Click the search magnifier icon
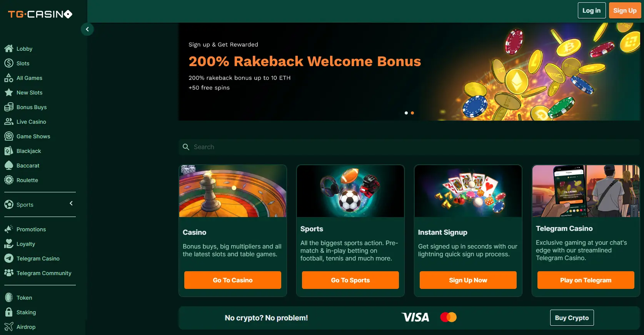The height and width of the screenshot is (335, 644). [x=186, y=147]
